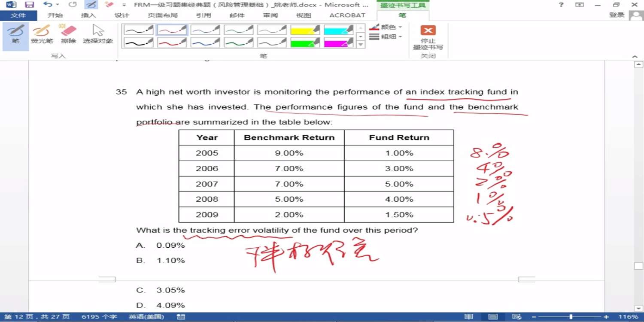Click the word count '6195 个字'
Screen dimensions: 644x322
click(x=99, y=317)
